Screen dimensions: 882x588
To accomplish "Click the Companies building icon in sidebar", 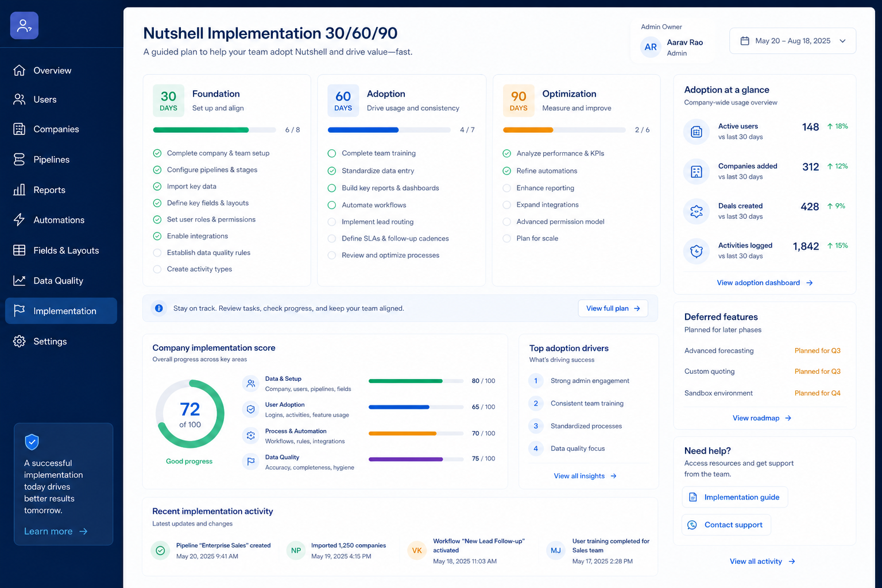I will tap(19, 129).
